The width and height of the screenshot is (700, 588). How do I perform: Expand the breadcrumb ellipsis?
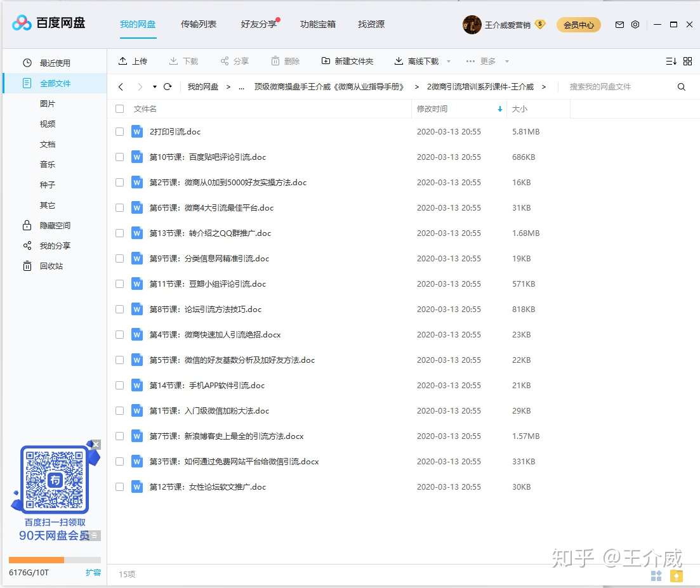click(241, 88)
